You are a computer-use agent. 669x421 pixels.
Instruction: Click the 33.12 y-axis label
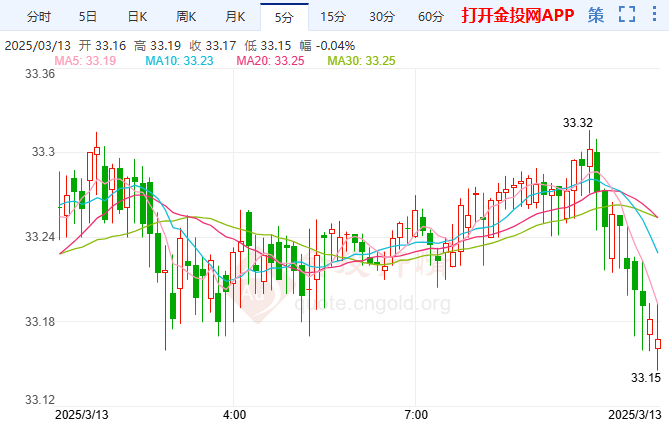point(40,400)
